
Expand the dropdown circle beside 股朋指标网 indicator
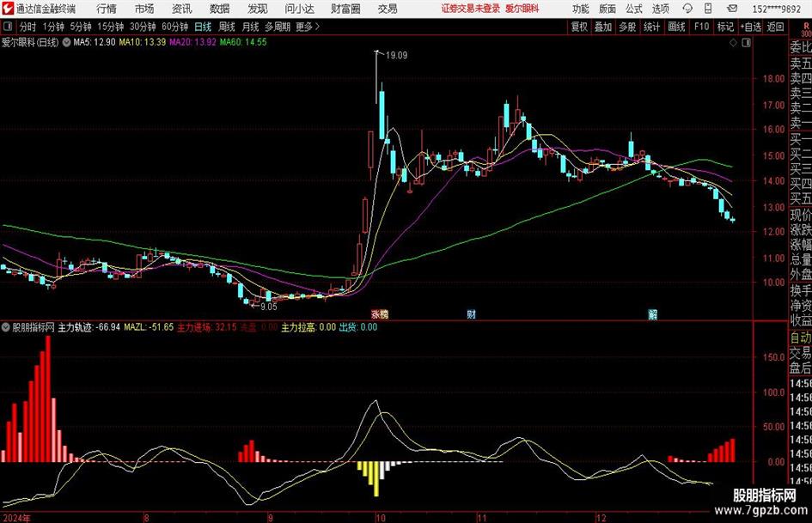tap(6, 327)
